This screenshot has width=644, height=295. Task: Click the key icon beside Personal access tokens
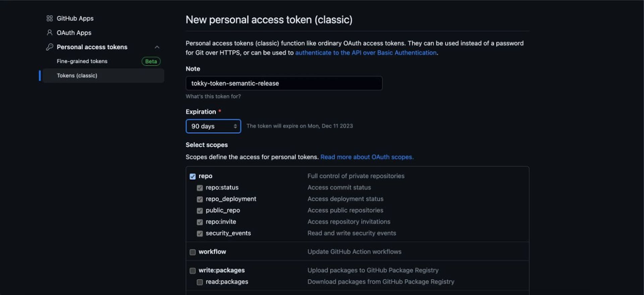(50, 47)
